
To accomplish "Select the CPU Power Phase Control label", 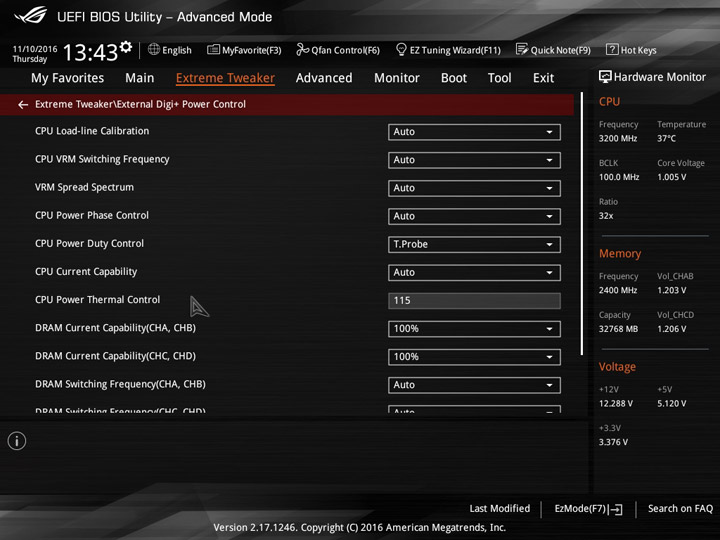I will coord(92,215).
